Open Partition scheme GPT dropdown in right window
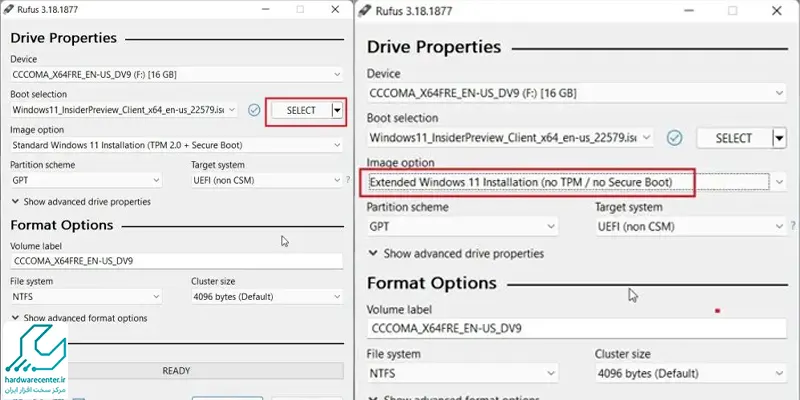 [462, 227]
